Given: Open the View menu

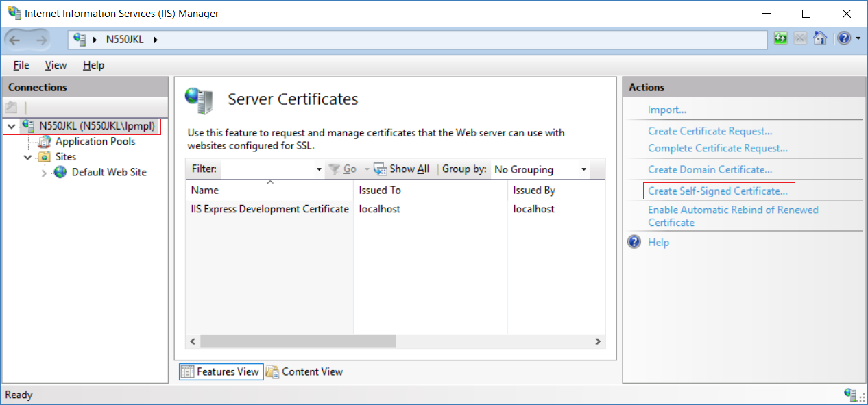Looking at the screenshot, I should [x=56, y=65].
